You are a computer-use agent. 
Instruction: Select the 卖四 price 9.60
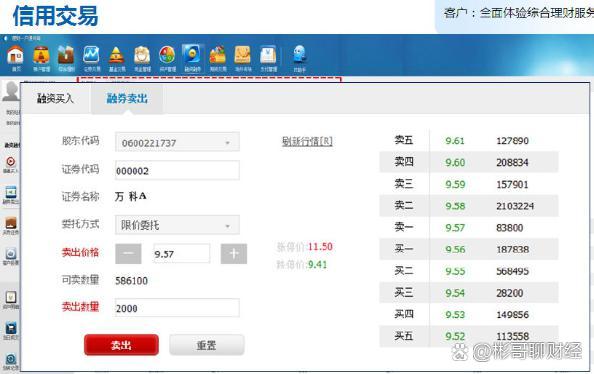[455, 162]
